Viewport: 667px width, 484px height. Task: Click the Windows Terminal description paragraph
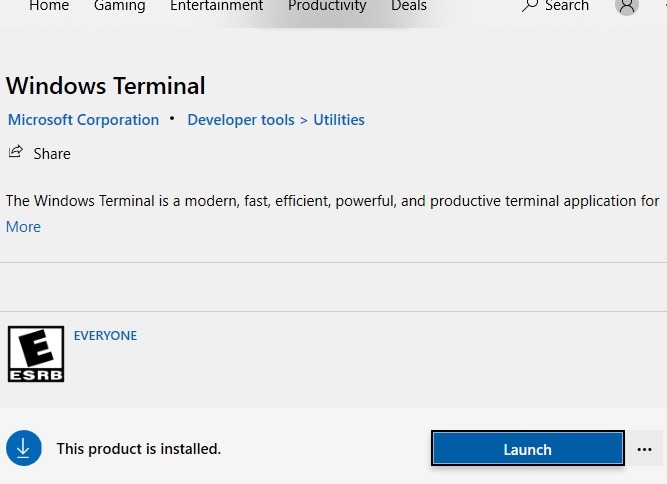(x=333, y=201)
